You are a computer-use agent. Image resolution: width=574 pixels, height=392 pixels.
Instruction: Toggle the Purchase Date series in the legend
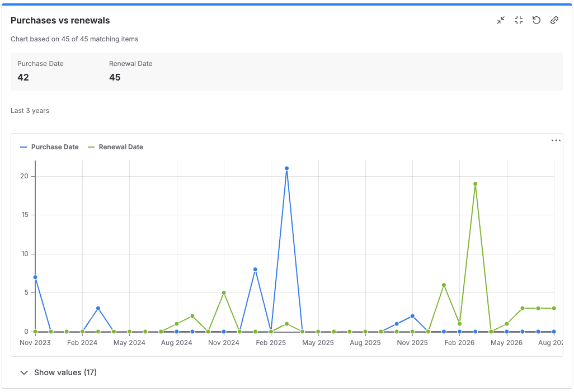[x=49, y=147]
